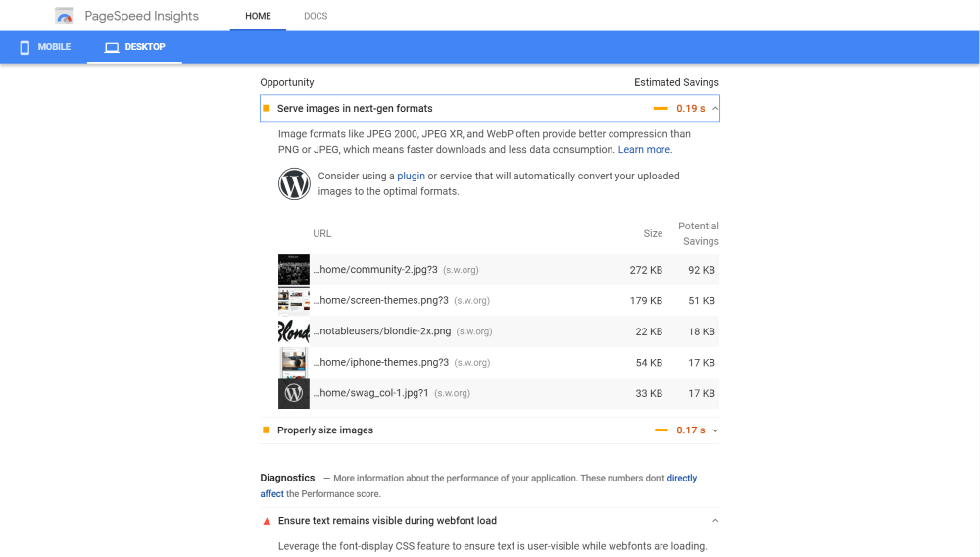
Task: Click the PageSpeed Insights logo icon
Action: coord(65,16)
